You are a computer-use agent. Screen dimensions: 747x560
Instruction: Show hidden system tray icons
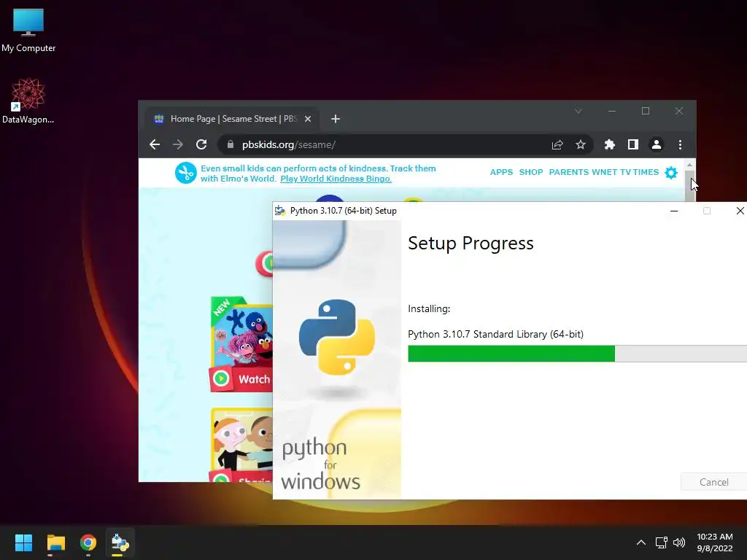pos(641,542)
